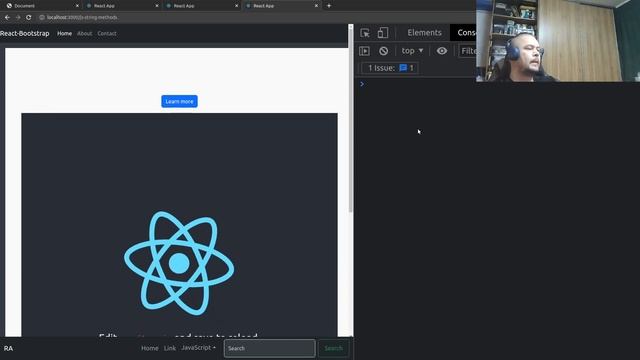640x360 pixels.
Task: Open the About nav link
Action: pyautogui.click(x=84, y=33)
